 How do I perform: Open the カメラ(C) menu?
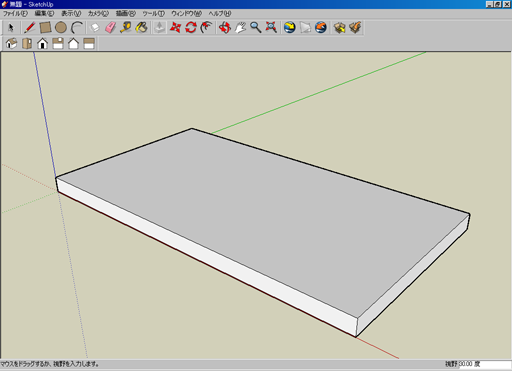pyautogui.click(x=98, y=13)
